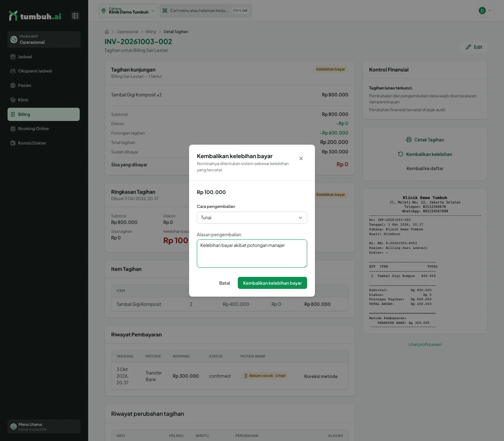The height and width of the screenshot is (441, 504).
Task: Click Kembali ke daftar
Action: click(x=425, y=169)
